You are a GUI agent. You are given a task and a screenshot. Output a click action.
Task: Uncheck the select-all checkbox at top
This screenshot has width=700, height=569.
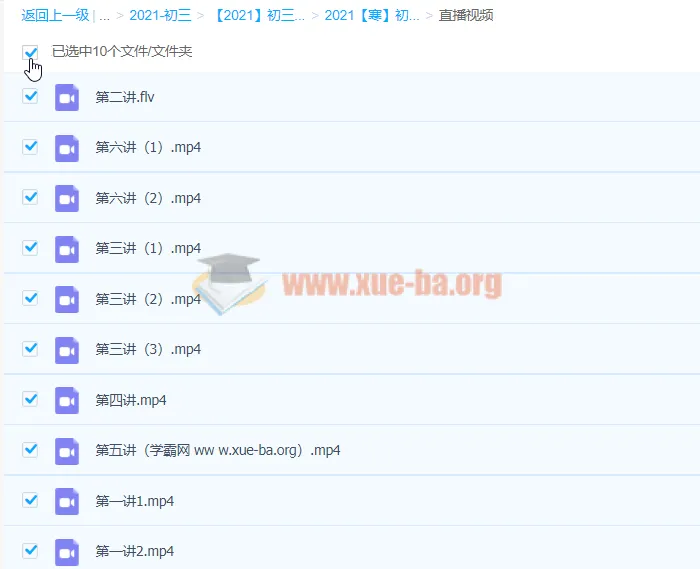tap(30, 52)
